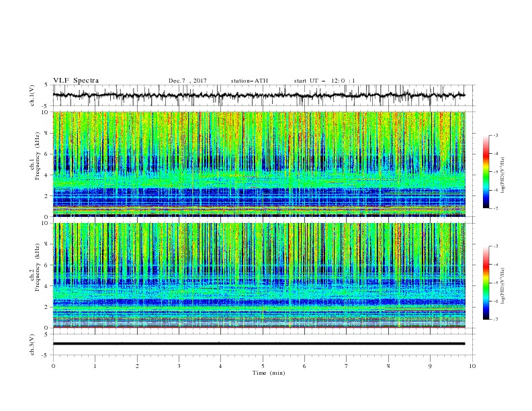Click the "station=ATH" header text
This screenshot has height=411, width=532.
249,81
